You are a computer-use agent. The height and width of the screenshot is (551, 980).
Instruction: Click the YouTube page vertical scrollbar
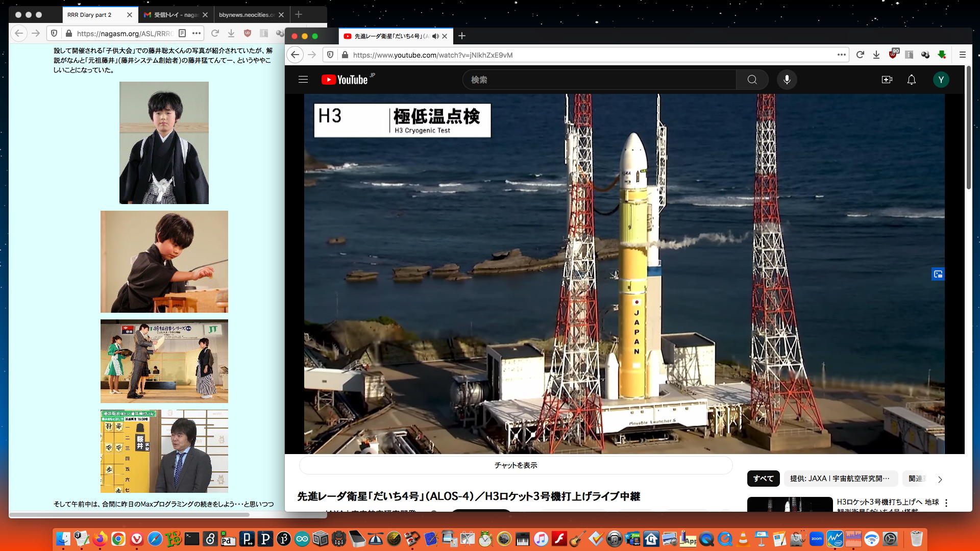(x=968, y=128)
